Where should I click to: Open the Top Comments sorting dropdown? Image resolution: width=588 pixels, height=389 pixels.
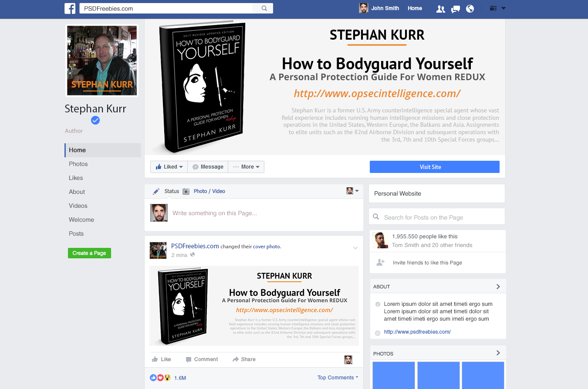pos(338,377)
